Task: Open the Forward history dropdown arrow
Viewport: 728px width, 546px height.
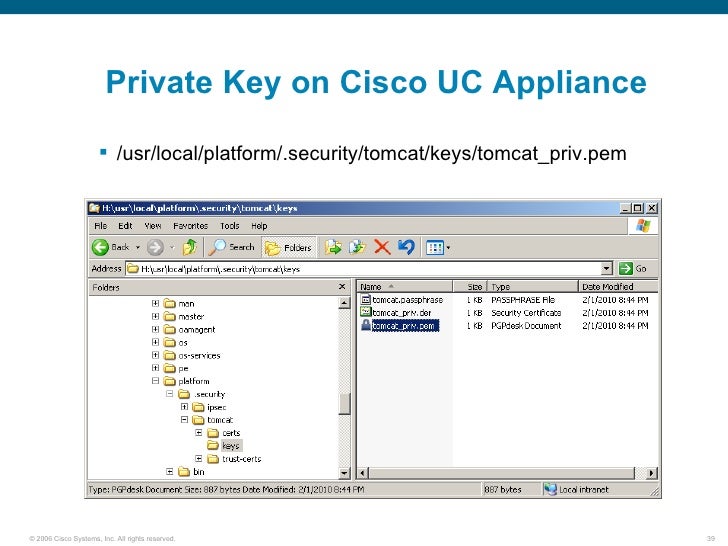Action: (172, 248)
